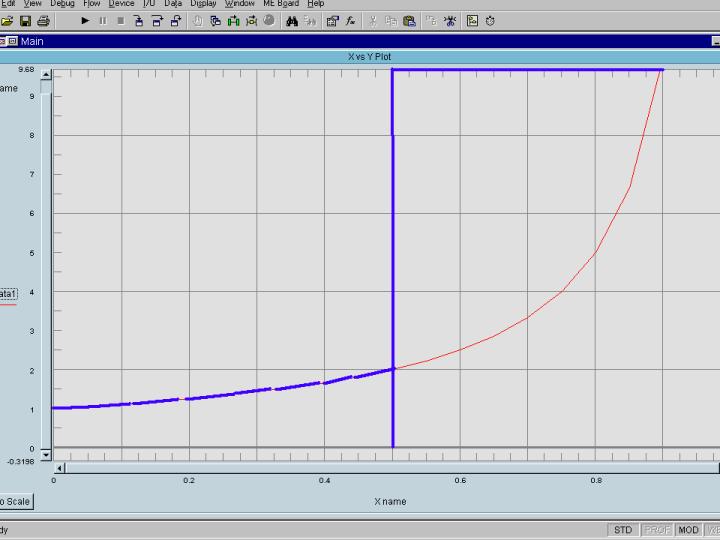
Task: Click the Data1 legend button
Action: [7, 294]
